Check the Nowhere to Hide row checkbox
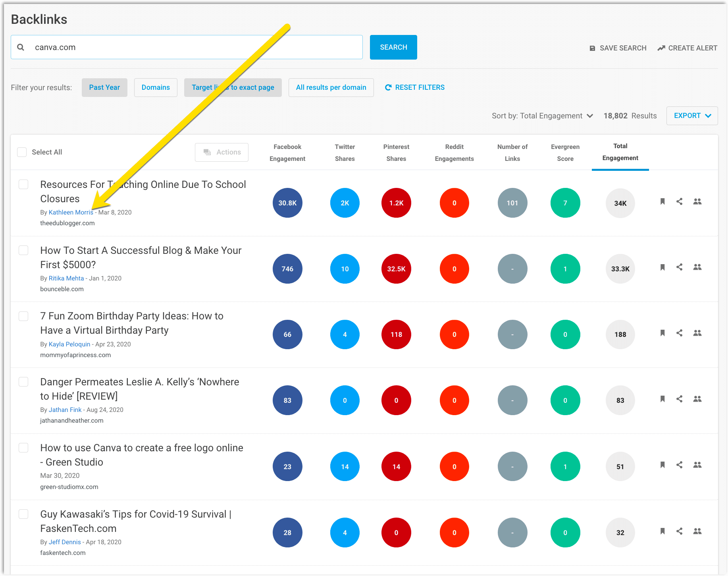Viewport: 728px width, 576px height. pos(23,382)
